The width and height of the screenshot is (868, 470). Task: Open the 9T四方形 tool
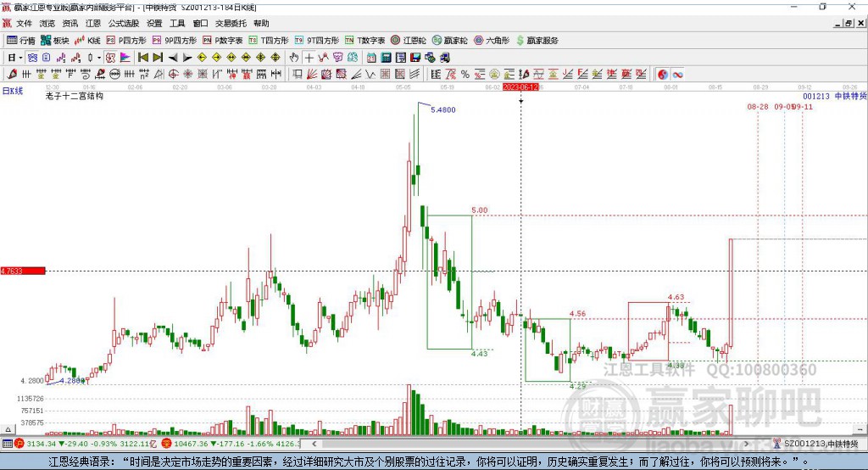(x=317, y=41)
